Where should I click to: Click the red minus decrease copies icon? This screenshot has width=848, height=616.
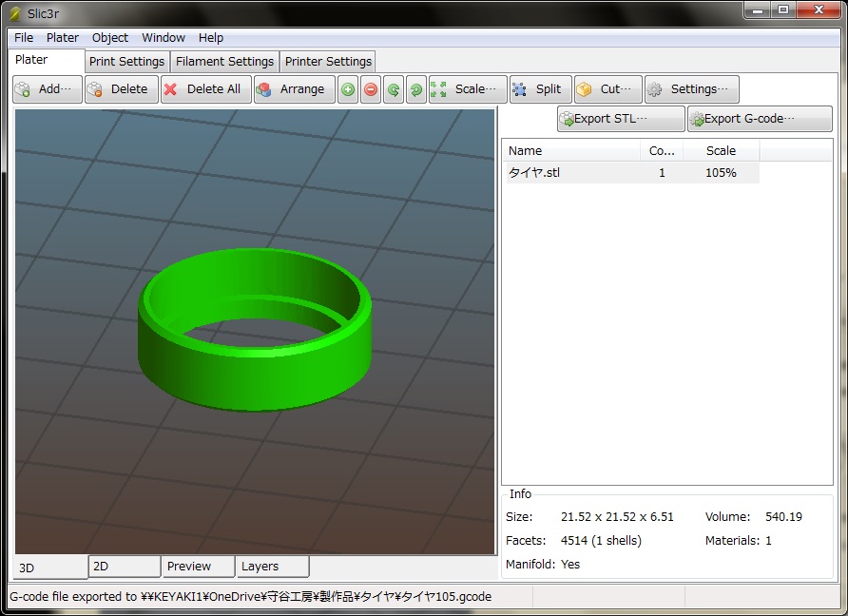click(371, 89)
